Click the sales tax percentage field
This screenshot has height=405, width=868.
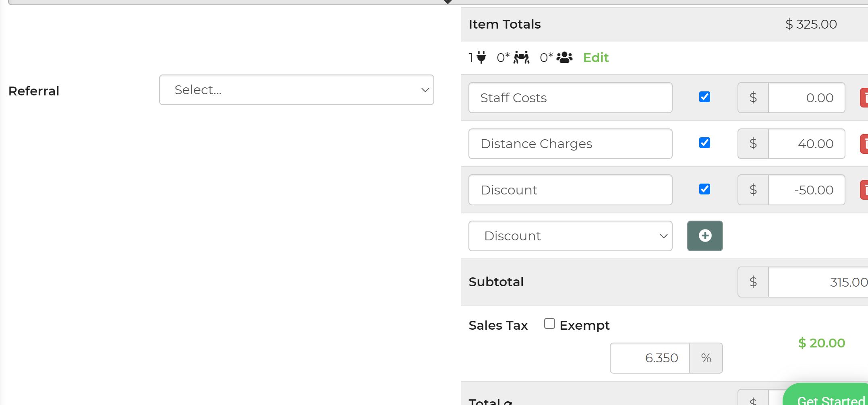click(x=650, y=358)
